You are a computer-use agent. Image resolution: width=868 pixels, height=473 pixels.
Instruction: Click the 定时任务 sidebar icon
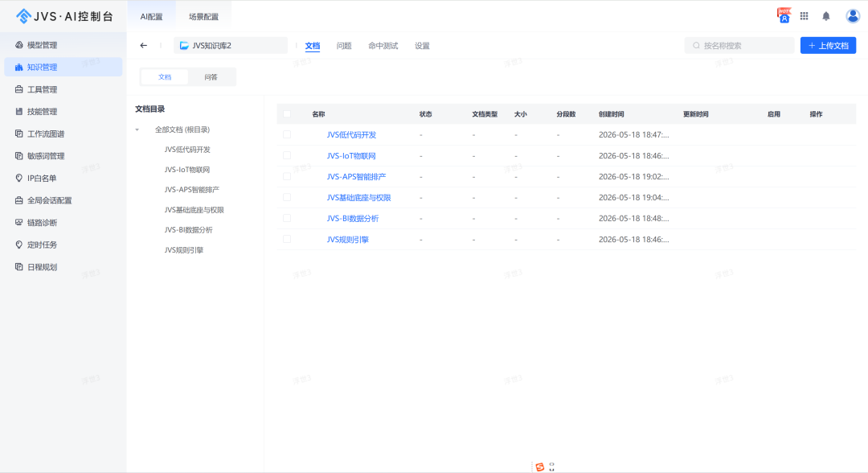(x=18, y=245)
